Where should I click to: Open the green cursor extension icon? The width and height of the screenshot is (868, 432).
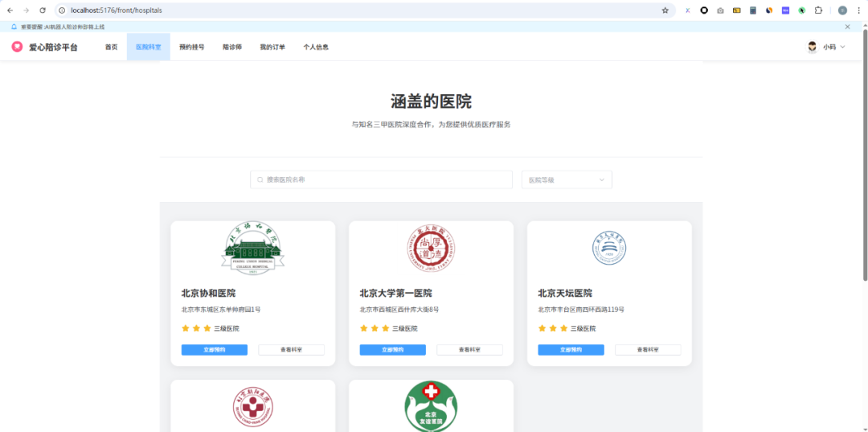tap(801, 10)
